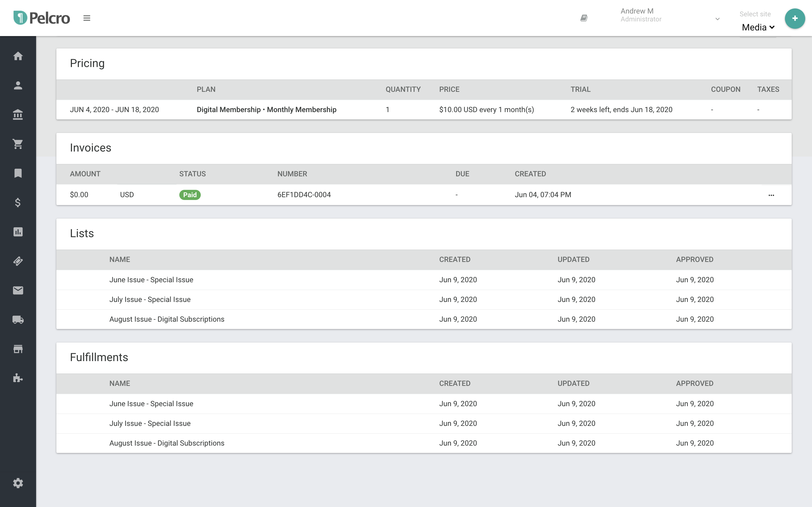Open the dollar sign billing icon
The height and width of the screenshot is (507, 812).
pyautogui.click(x=18, y=203)
